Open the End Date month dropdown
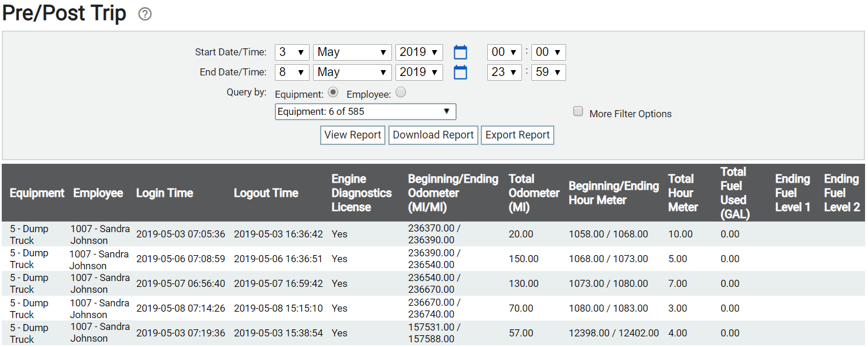The image size is (868, 347). tap(352, 72)
